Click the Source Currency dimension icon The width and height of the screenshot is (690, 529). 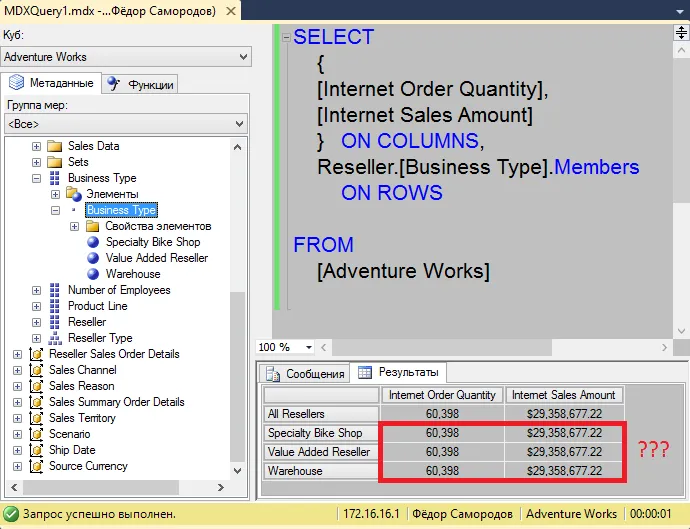coord(36,466)
